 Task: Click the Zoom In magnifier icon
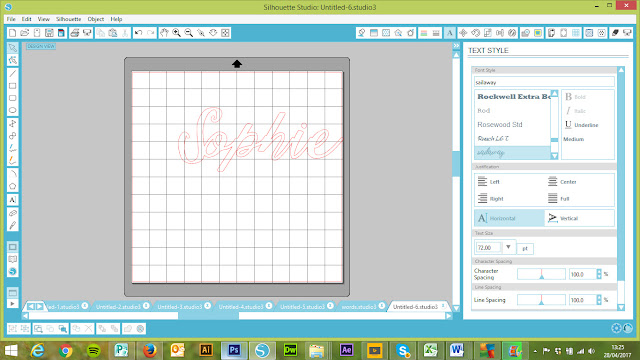click(176, 33)
